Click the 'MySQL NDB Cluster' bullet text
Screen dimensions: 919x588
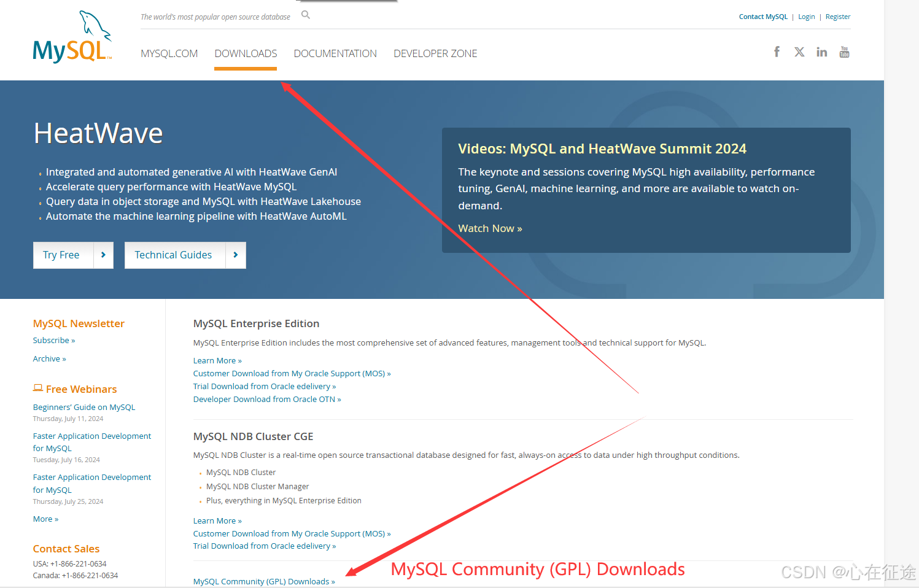click(241, 472)
